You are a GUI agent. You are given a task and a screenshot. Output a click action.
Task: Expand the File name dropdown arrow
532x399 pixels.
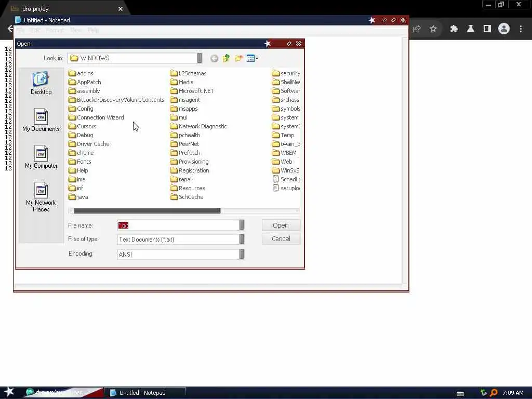(242, 224)
